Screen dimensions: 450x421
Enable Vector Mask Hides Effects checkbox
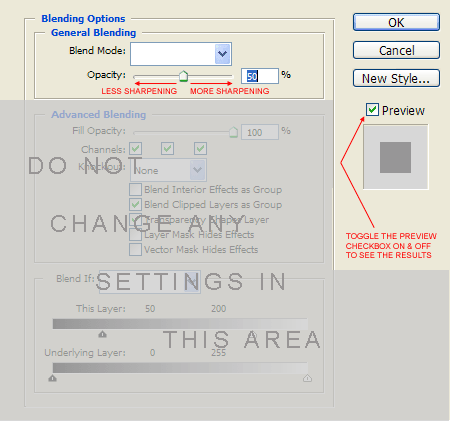pos(135,249)
